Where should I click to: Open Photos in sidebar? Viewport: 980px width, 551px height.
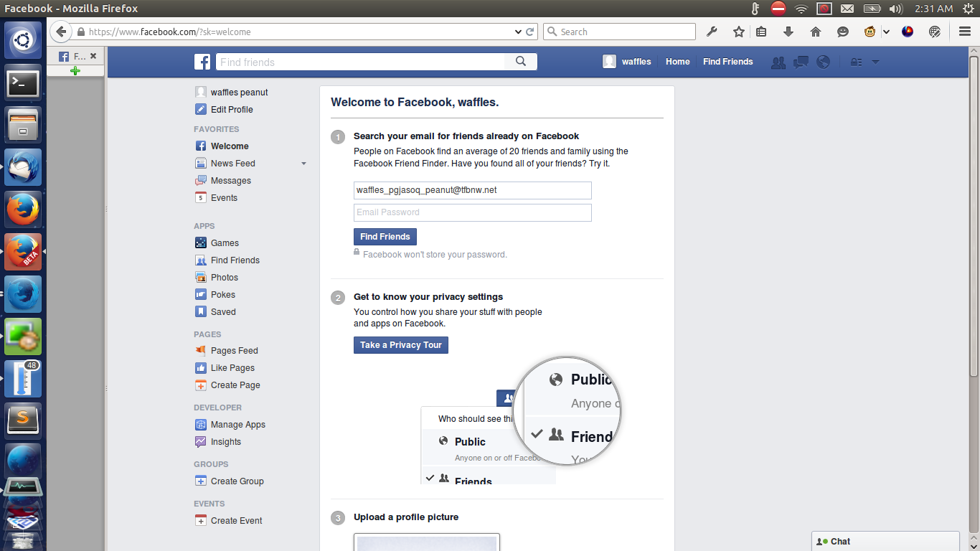225,278
